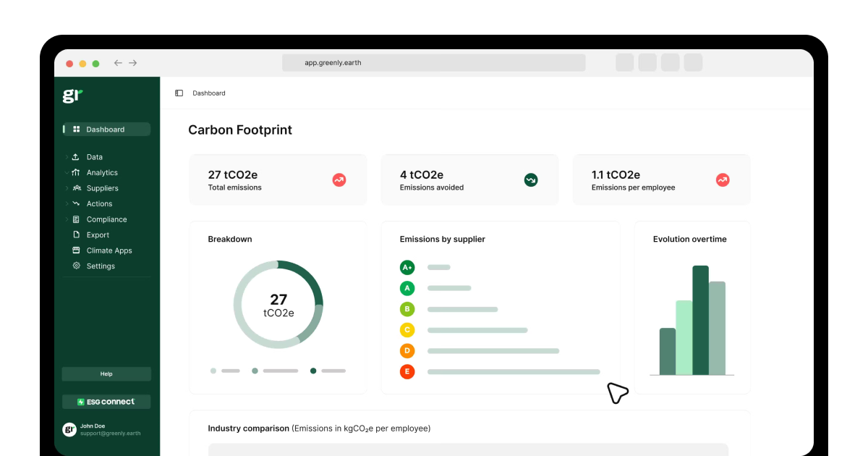Click the "Carbon Footprint" heading

pos(240,130)
